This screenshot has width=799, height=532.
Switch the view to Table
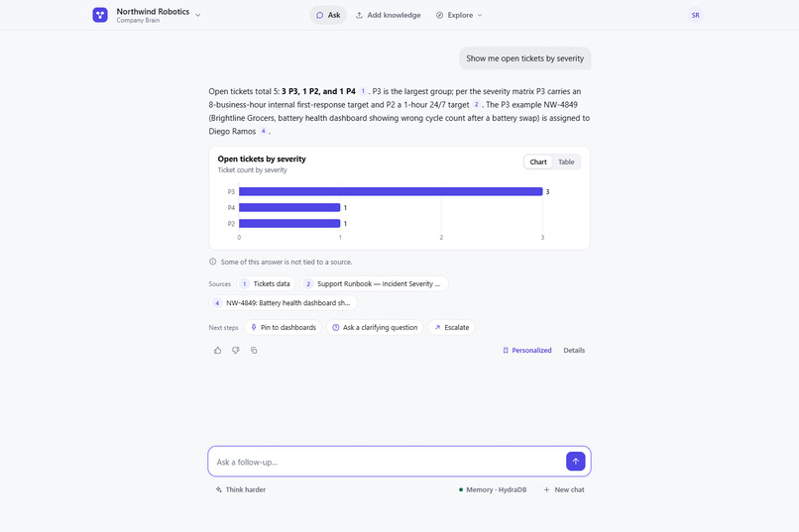[x=566, y=161]
